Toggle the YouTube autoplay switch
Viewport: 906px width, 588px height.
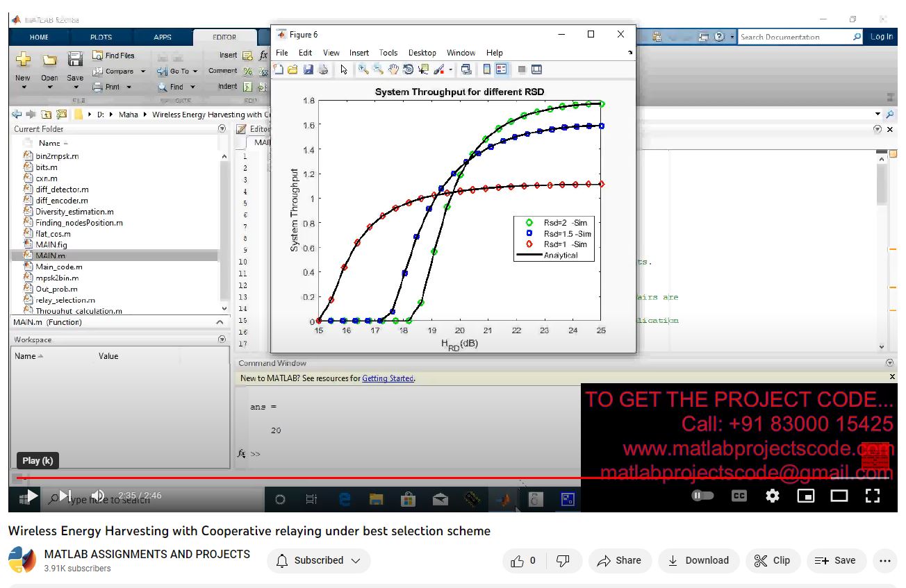(x=702, y=496)
